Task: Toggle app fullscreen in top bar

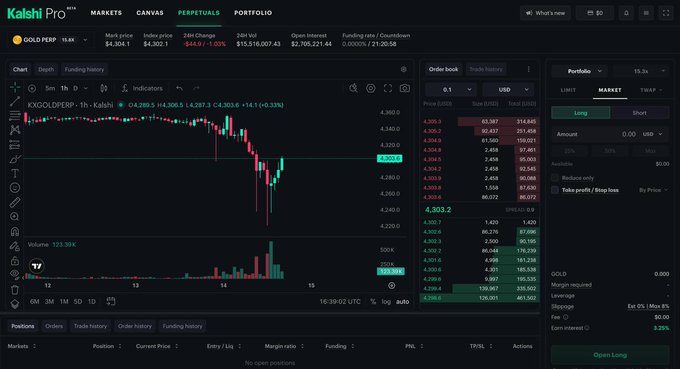Action: [666, 13]
